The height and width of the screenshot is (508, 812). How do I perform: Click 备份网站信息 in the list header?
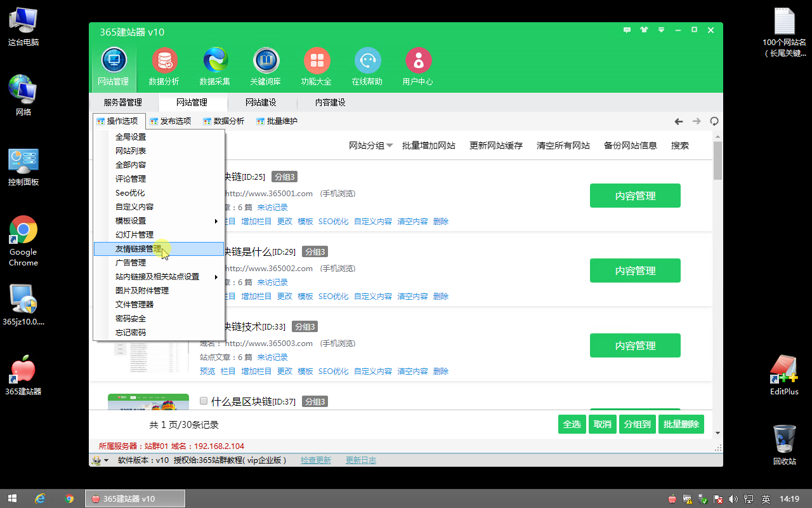tap(631, 145)
